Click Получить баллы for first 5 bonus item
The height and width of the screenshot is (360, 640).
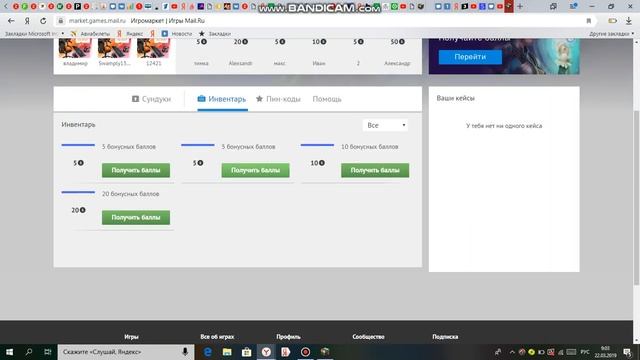[x=136, y=170]
